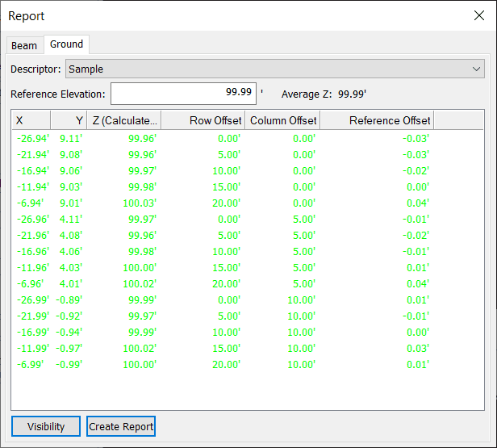Click Column Offset 10.00' in the -0.89' row

pos(302,300)
